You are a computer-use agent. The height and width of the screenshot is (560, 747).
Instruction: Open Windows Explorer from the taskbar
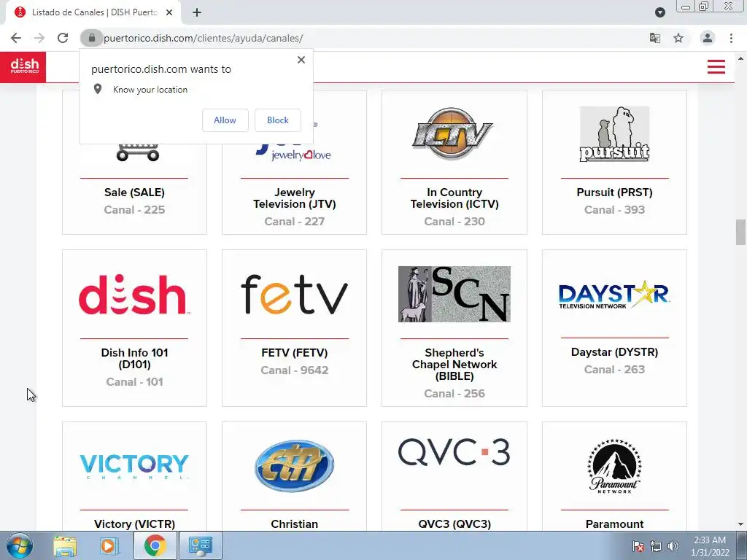pos(65,545)
